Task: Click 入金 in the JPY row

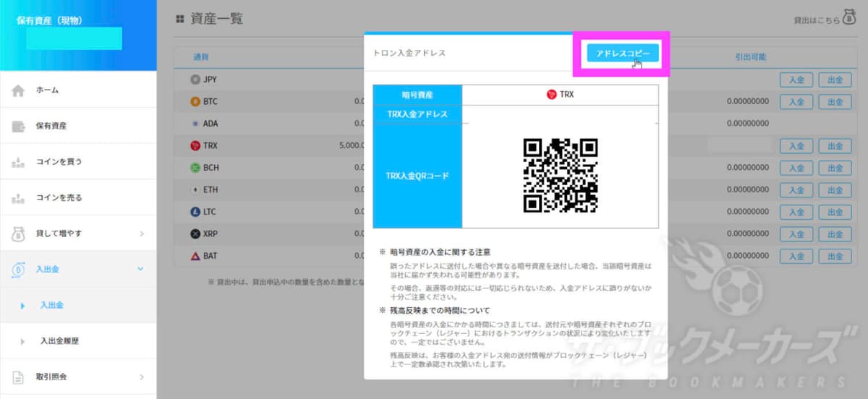Action: click(796, 80)
